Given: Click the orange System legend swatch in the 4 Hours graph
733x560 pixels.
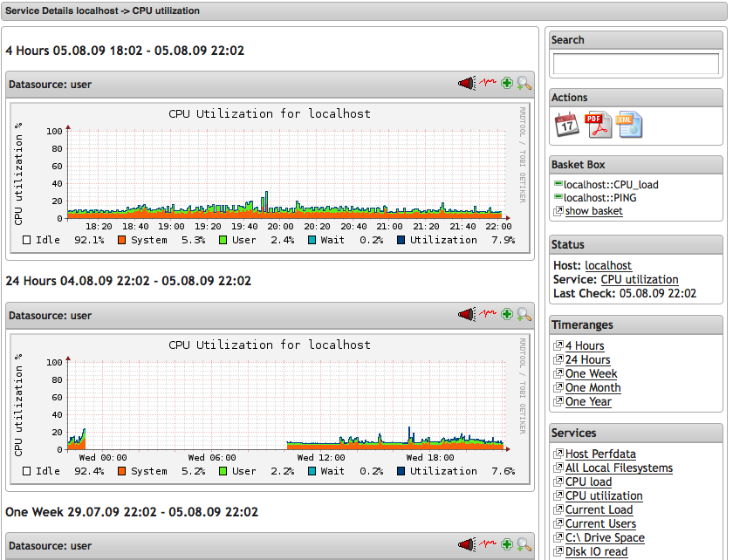Looking at the screenshot, I should click(122, 240).
